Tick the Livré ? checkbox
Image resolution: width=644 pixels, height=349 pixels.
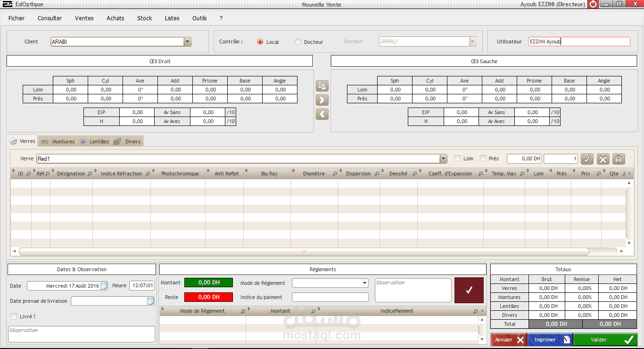pyautogui.click(x=14, y=316)
